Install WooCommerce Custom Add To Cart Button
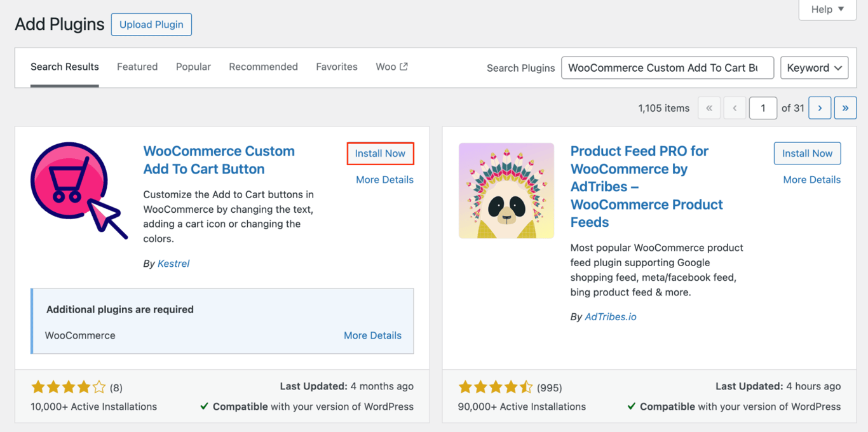Image resolution: width=868 pixels, height=432 pixels. (x=380, y=153)
